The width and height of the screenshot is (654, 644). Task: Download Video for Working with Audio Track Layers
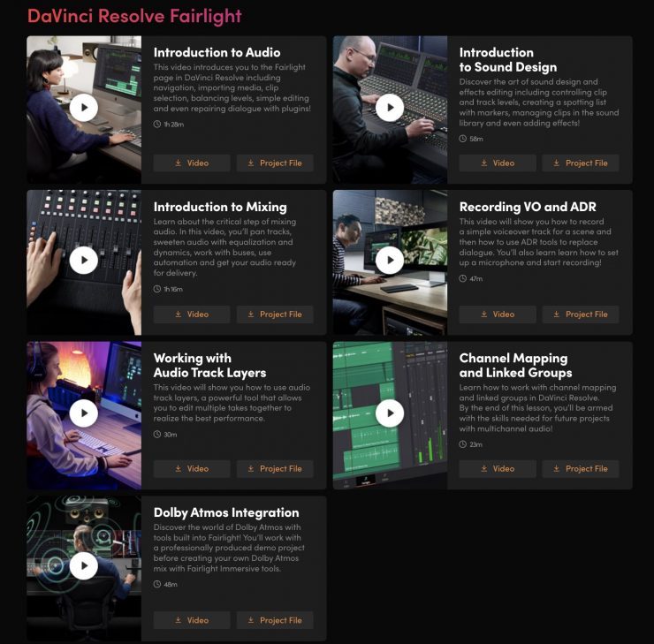(192, 469)
